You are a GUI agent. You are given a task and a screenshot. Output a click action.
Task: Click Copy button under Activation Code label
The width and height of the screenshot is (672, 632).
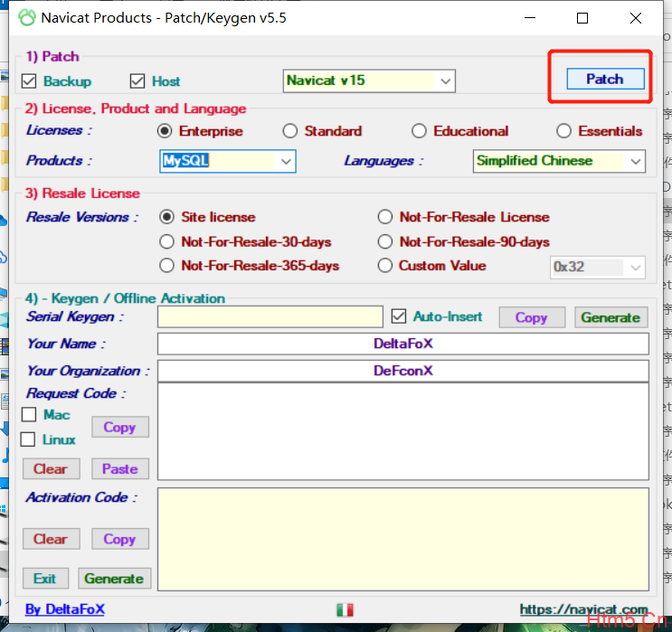[x=120, y=539]
